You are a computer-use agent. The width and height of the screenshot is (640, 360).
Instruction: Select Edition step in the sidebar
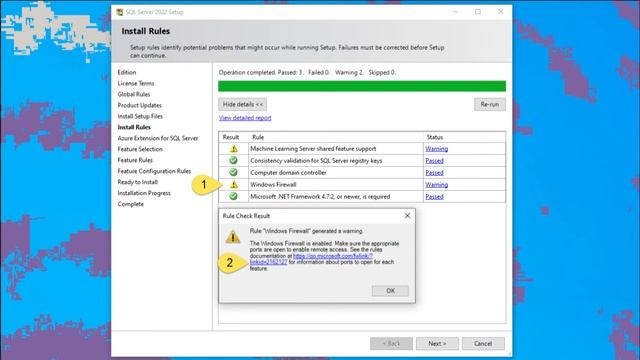(127, 72)
